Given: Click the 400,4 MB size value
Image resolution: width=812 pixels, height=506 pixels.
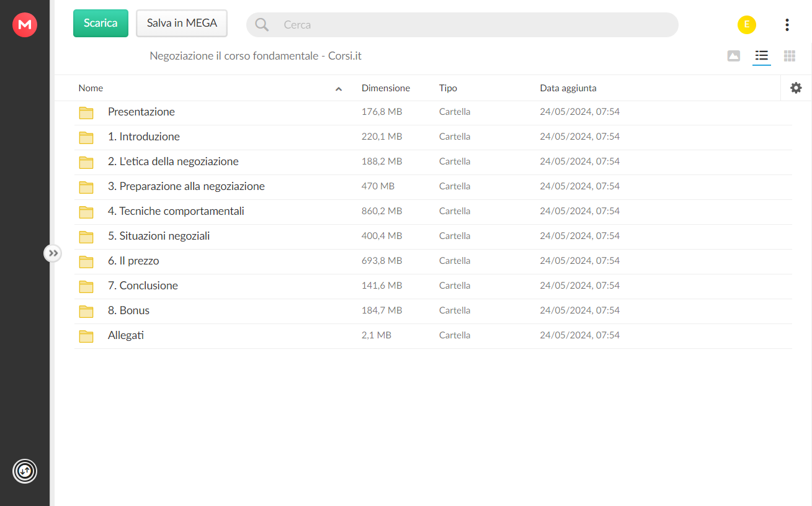Looking at the screenshot, I should (382, 236).
